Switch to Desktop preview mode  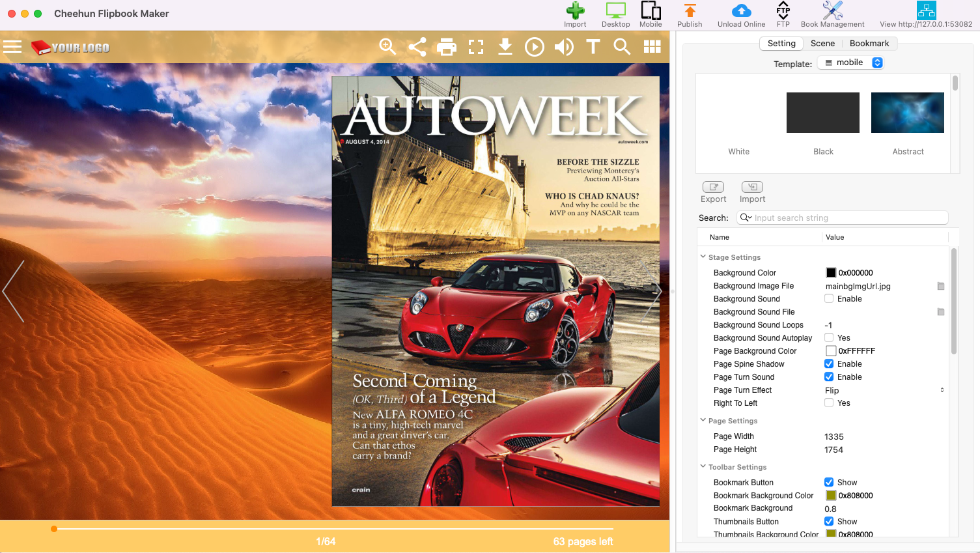[x=615, y=10]
